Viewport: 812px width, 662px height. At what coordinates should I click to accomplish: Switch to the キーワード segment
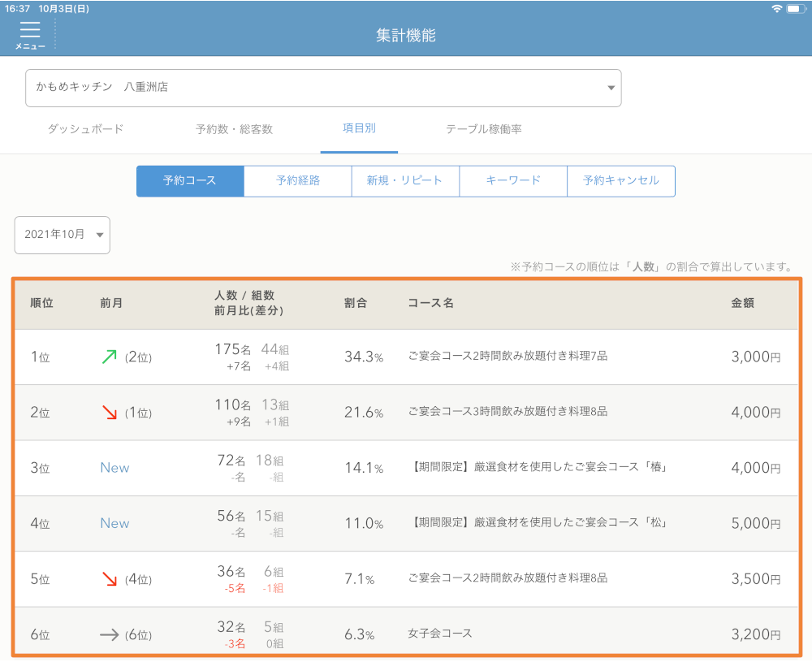click(513, 181)
